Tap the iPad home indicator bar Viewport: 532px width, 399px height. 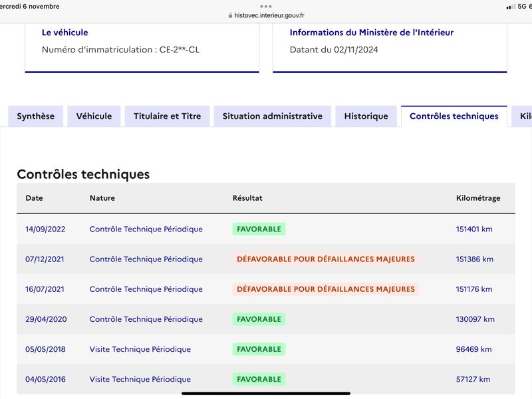click(266, 393)
